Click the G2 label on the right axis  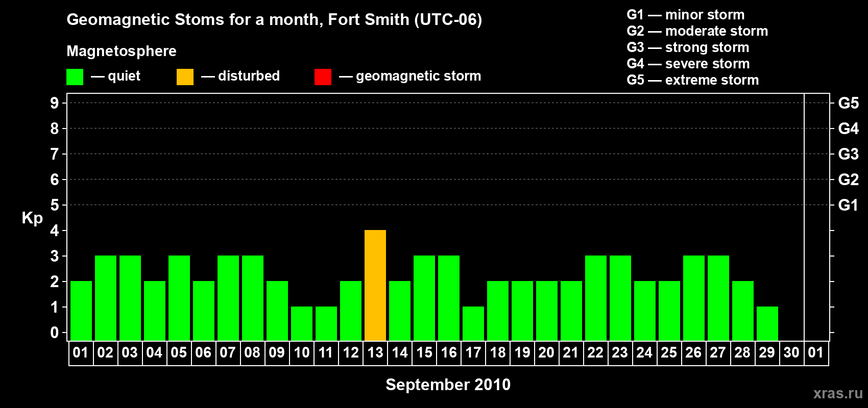click(x=848, y=180)
